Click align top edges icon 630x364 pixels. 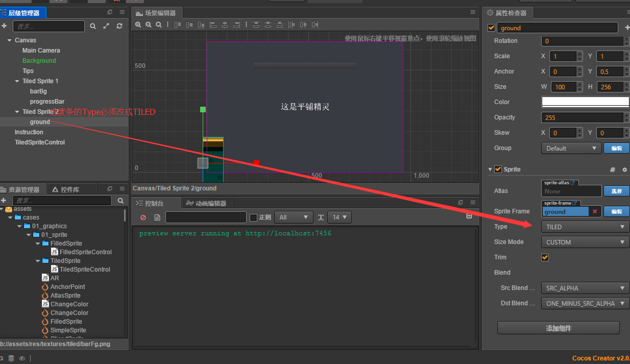tap(178, 25)
